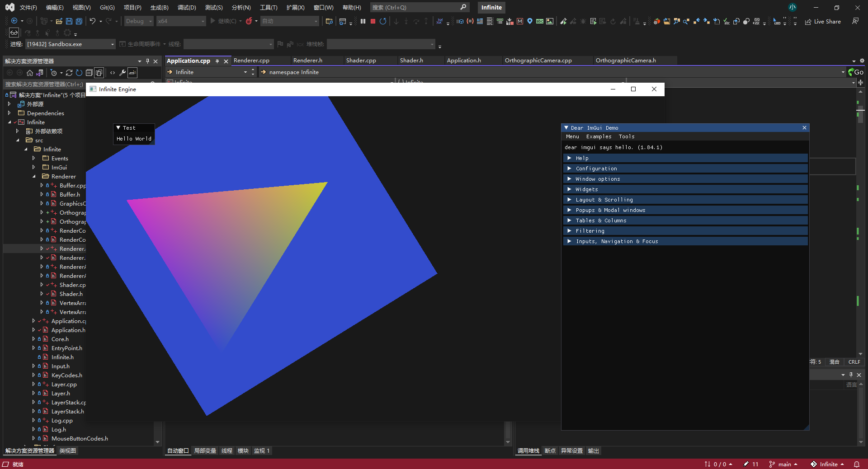Open the Sandbox.exe process dropdown
The height and width of the screenshot is (469, 868).
coord(113,44)
